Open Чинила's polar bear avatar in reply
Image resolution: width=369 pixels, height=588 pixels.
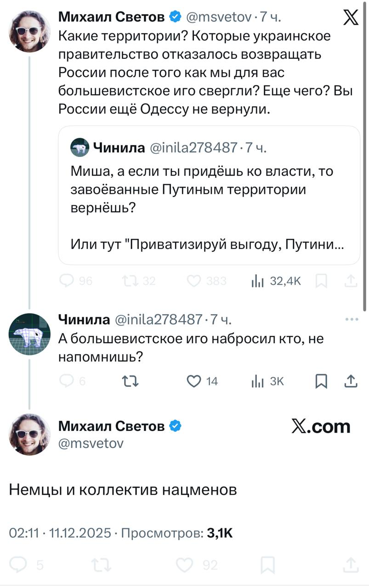click(x=30, y=334)
